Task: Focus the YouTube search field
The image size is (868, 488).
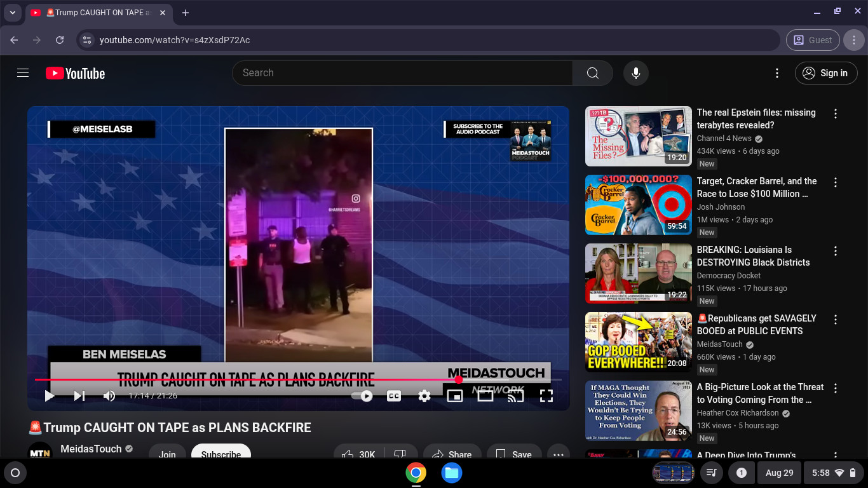Action: coord(402,73)
